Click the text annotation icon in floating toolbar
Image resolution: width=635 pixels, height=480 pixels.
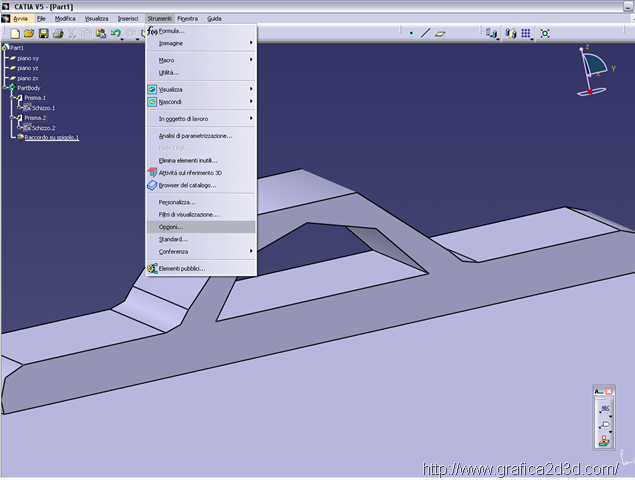(x=603, y=411)
